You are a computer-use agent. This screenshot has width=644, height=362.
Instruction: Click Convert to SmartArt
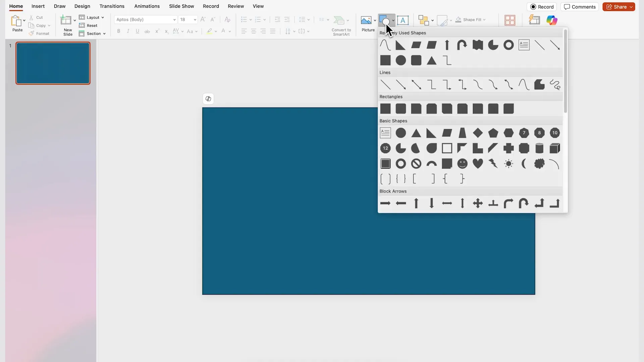click(341, 25)
